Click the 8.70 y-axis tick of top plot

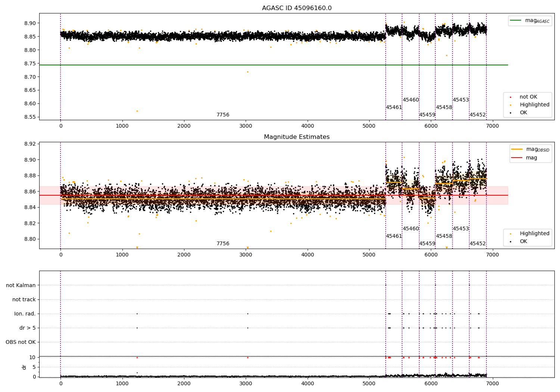pos(29,77)
